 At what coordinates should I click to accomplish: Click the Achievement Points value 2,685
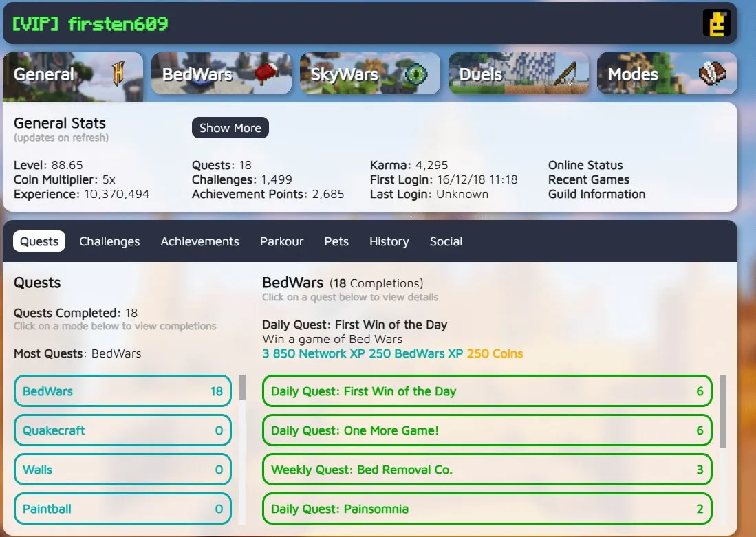(x=328, y=195)
